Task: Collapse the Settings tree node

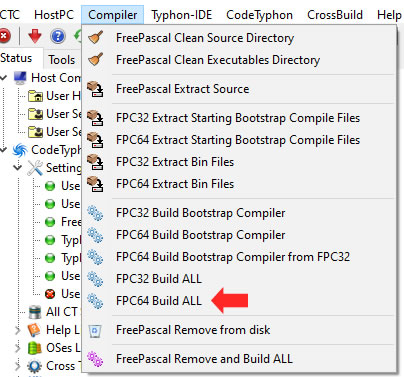Action: pos(18,167)
